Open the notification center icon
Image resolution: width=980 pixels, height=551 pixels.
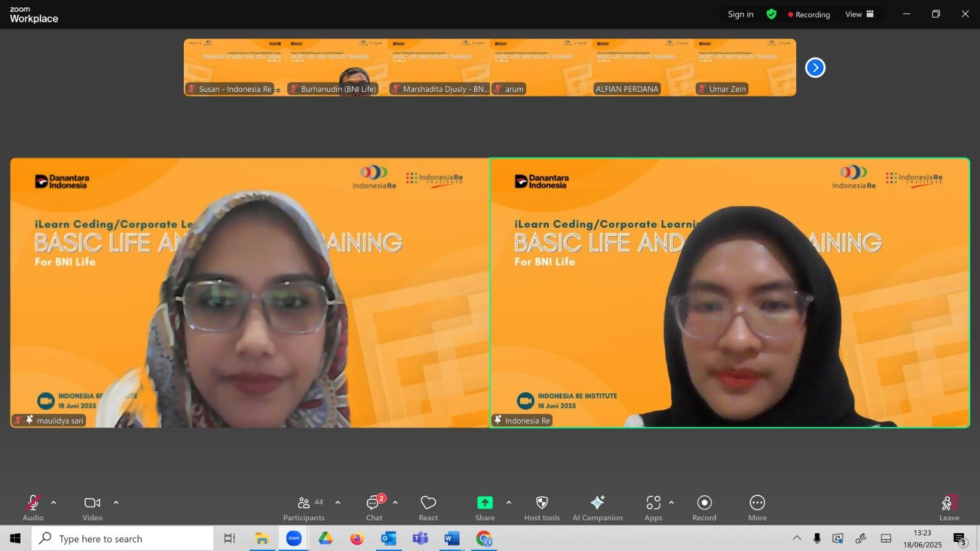pos(960,539)
